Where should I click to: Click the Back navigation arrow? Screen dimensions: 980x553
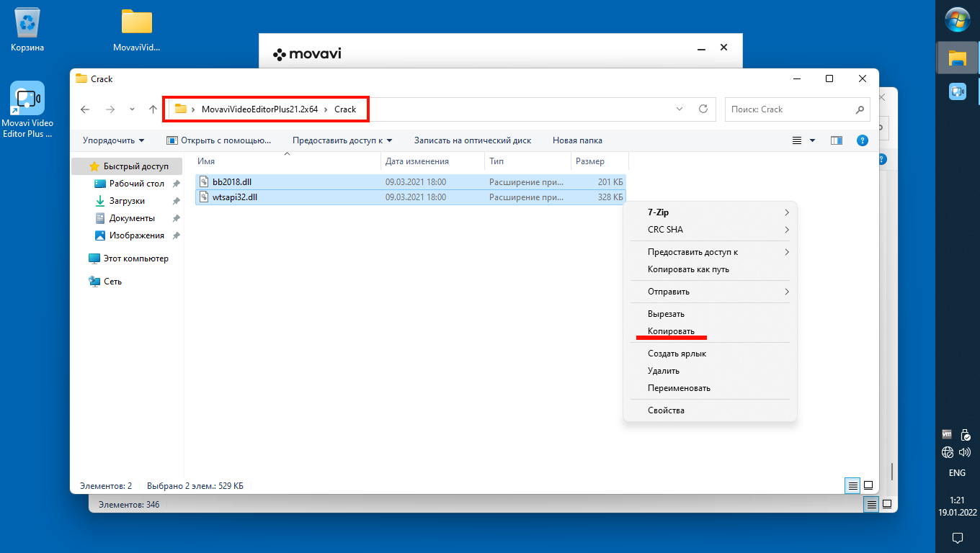click(x=85, y=109)
